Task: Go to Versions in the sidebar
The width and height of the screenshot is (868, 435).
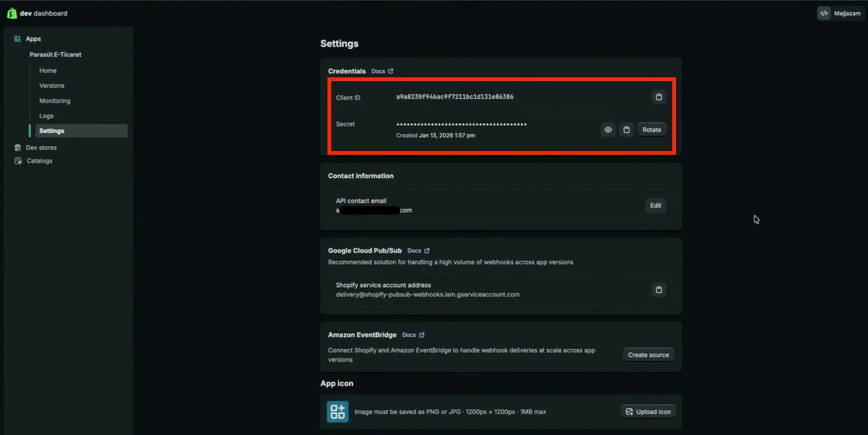Action: click(52, 85)
